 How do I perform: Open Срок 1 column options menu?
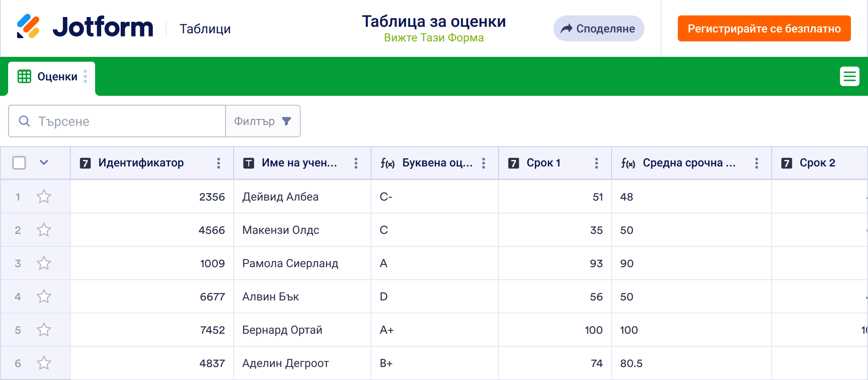point(597,163)
